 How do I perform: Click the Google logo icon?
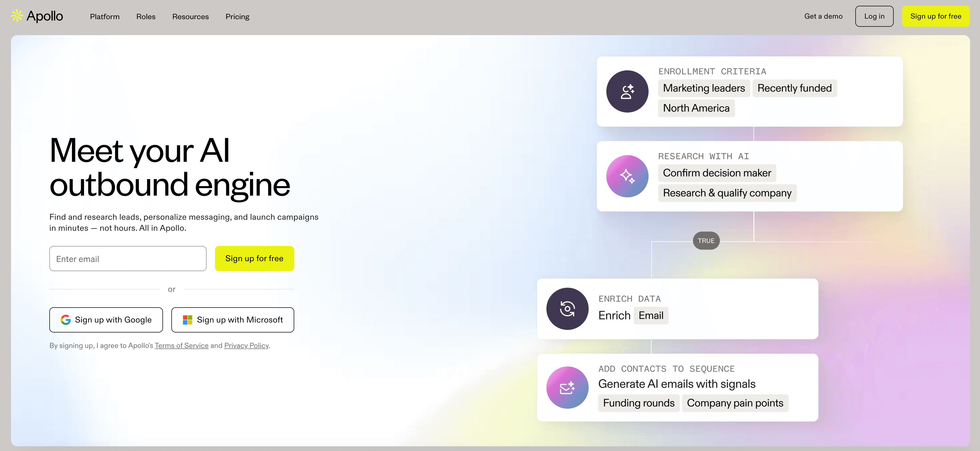65,320
